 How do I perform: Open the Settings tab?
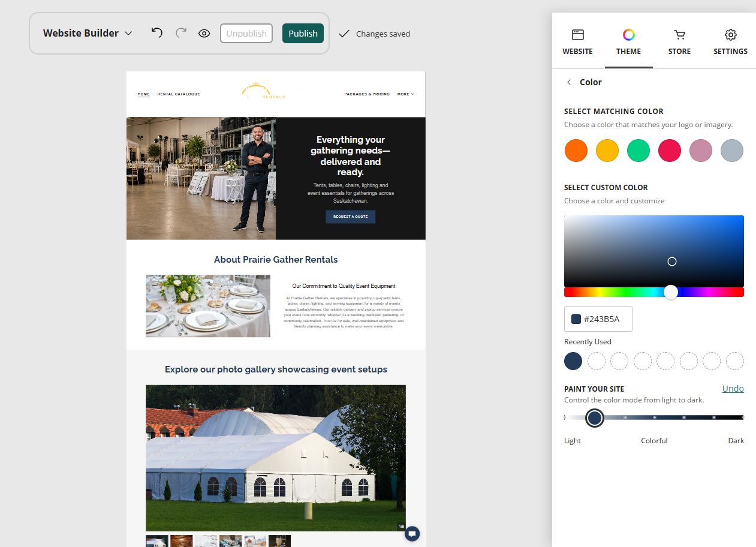(730, 42)
